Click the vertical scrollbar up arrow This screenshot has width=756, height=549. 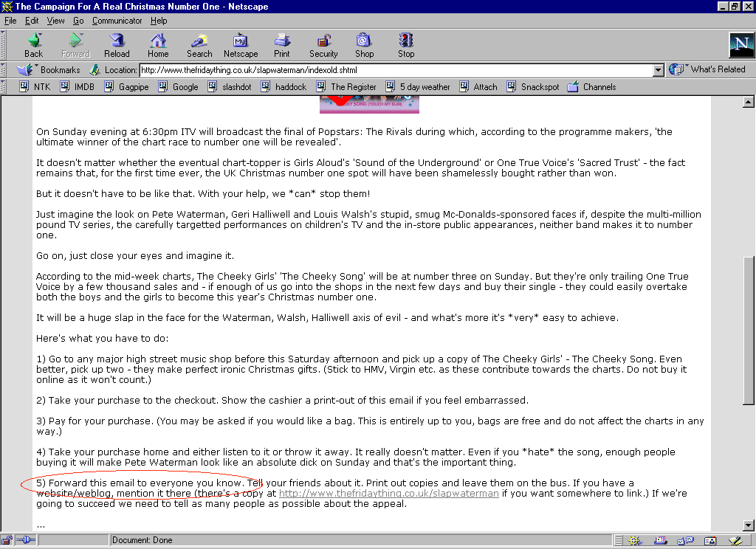(x=749, y=102)
